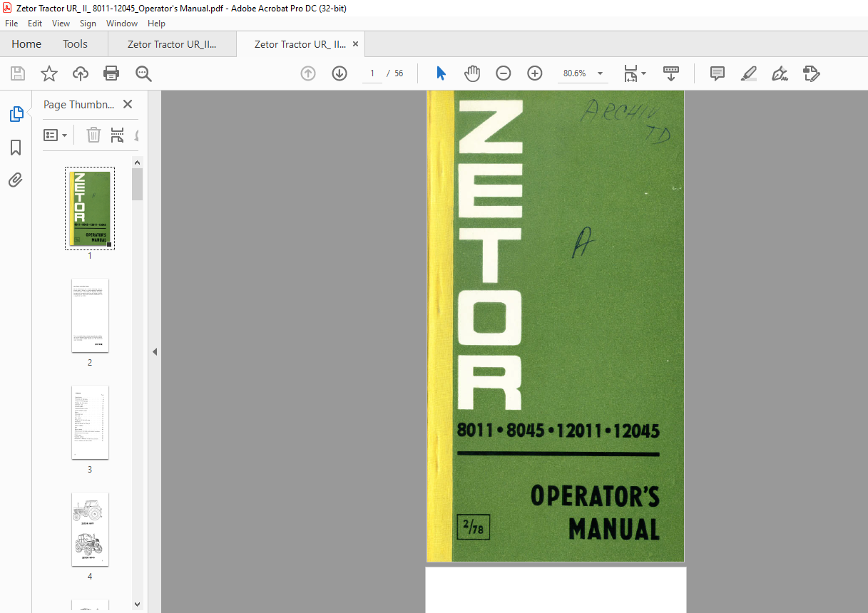
Task: Click the thumbnail panel scrollbar thumb
Action: (x=138, y=184)
